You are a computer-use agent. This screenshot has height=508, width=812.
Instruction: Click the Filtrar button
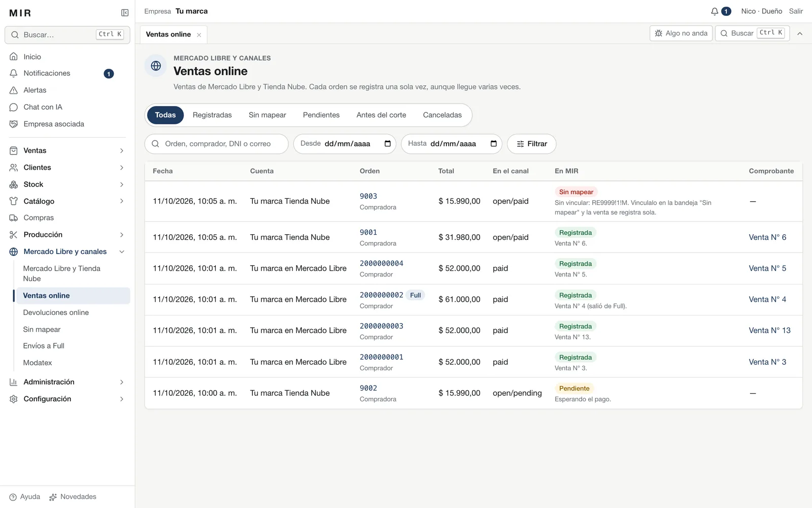click(532, 144)
